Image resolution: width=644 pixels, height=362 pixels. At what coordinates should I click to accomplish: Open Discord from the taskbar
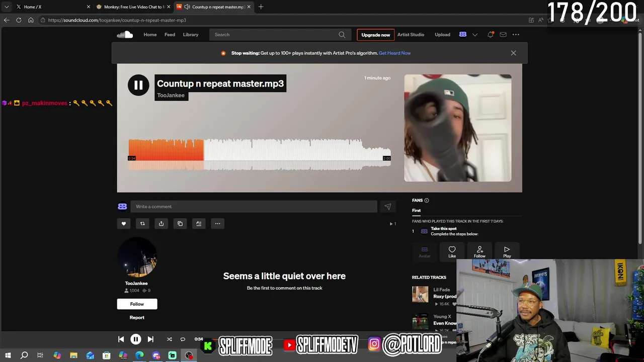click(x=156, y=355)
